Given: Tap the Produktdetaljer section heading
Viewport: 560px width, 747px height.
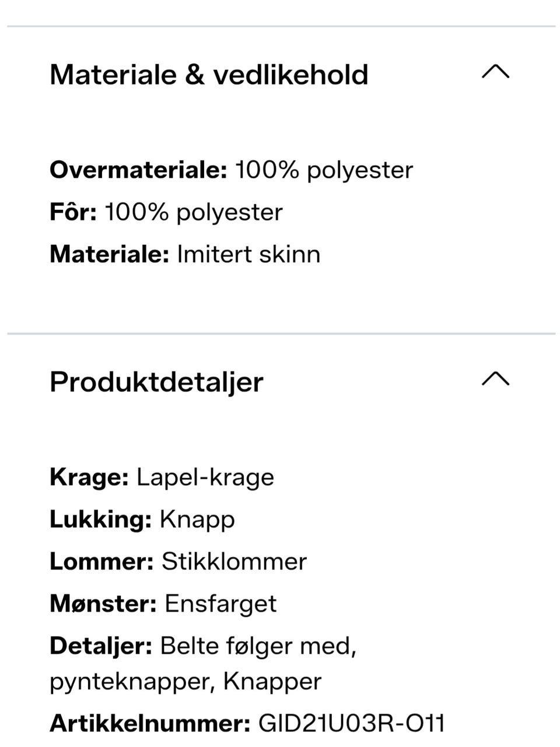Looking at the screenshot, I should 156,382.
